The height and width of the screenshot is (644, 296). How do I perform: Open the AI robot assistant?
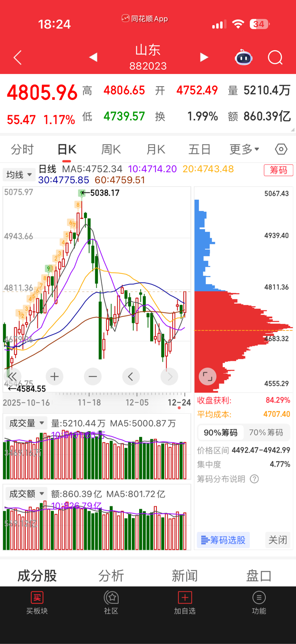(x=244, y=57)
